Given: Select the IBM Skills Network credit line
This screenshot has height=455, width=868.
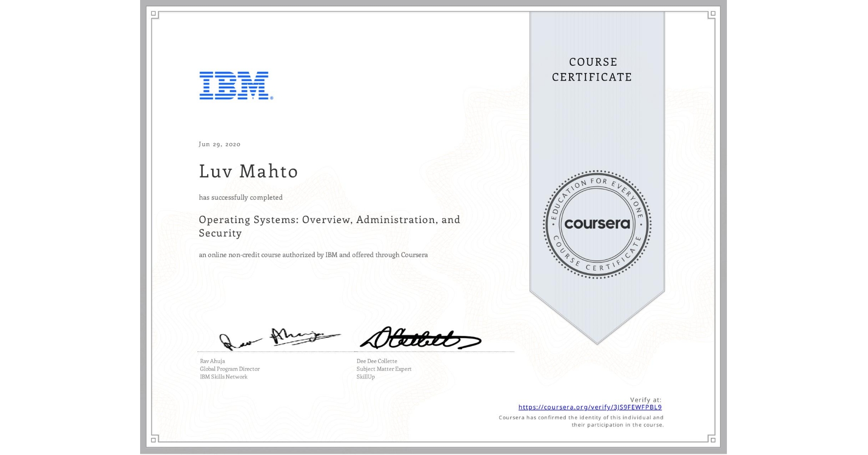Looking at the screenshot, I should tap(224, 377).
